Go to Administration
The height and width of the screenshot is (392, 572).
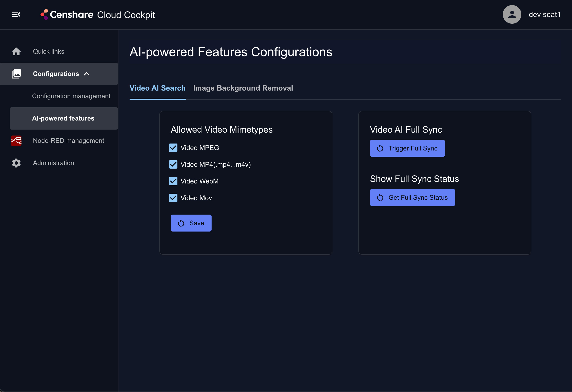point(59,163)
